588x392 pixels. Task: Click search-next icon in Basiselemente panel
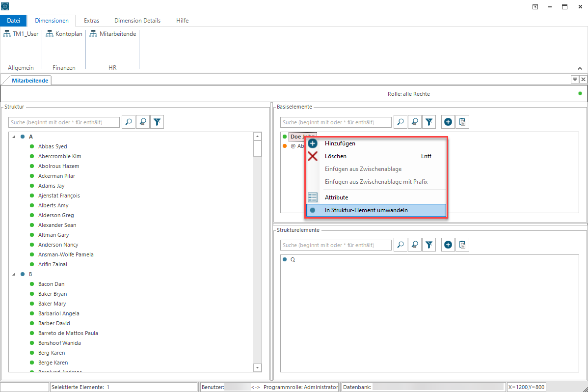click(415, 122)
